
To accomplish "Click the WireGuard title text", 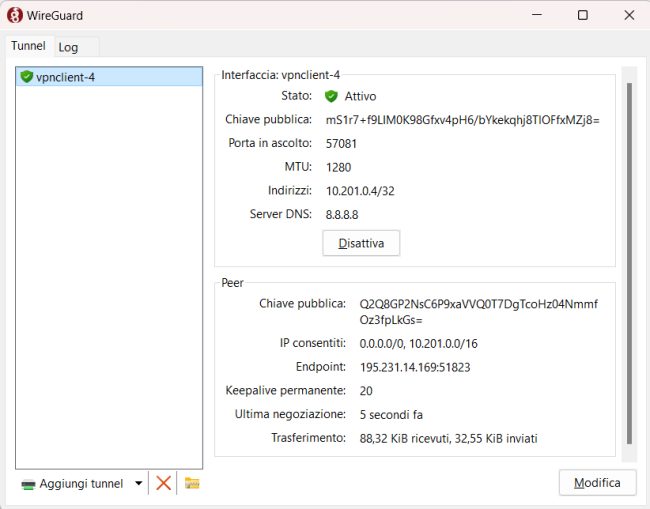I will coord(55,16).
